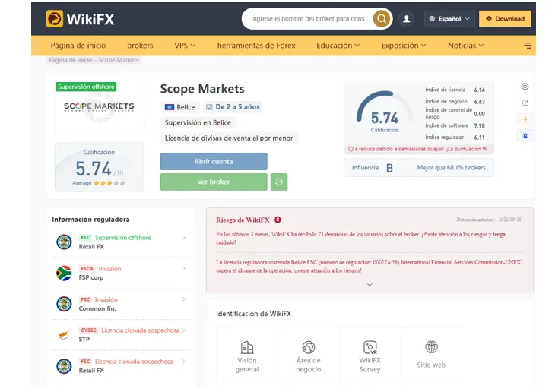Click the Índice regulador value 6.11
The height and width of the screenshot is (392, 552).
tap(479, 138)
